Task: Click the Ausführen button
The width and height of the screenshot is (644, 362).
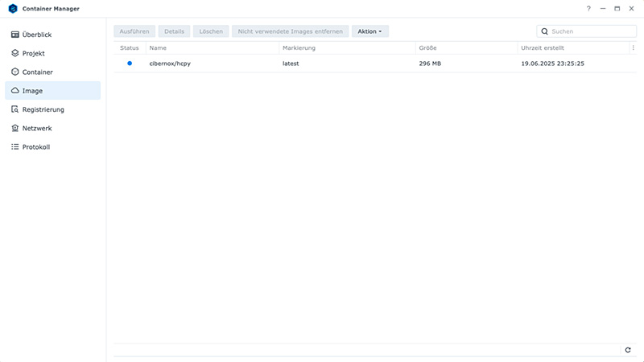Action: coord(134,31)
